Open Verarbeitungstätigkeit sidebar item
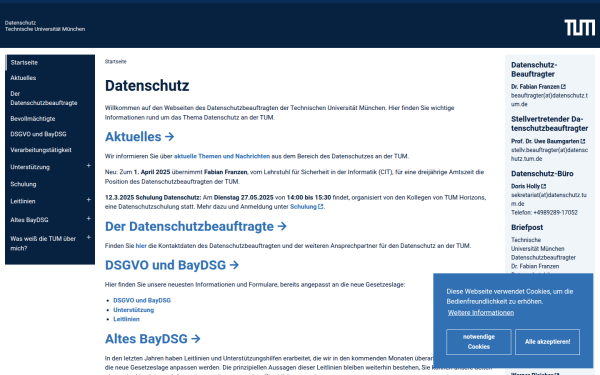600x375 pixels. click(x=50, y=150)
